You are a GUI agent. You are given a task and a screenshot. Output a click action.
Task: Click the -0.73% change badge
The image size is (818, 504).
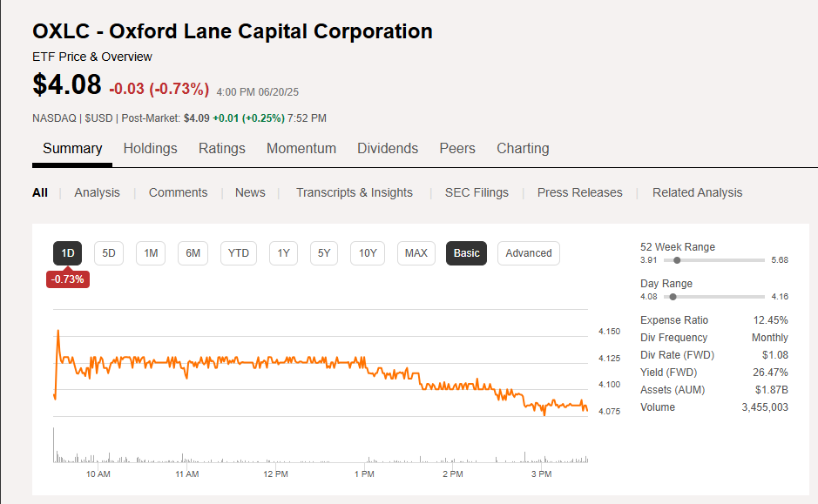point(68,279)
